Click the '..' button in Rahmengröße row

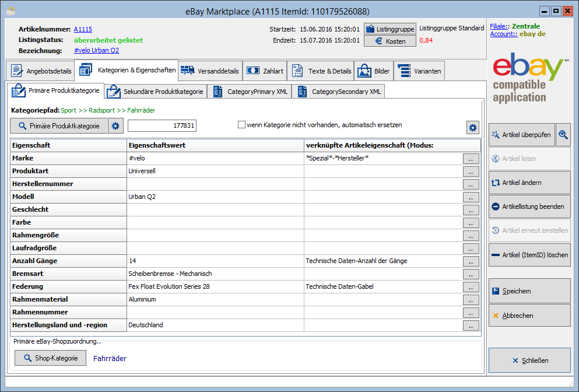coord(471,235)
